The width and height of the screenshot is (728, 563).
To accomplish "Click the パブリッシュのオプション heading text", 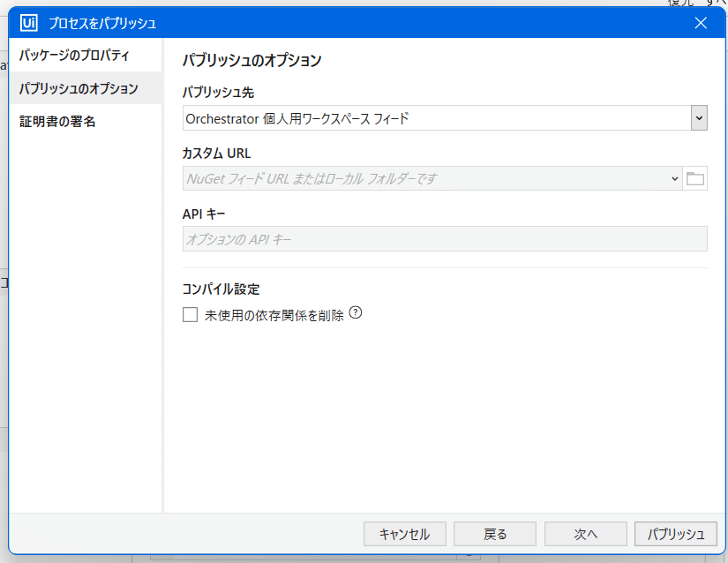I will click(x=251, y=60).
